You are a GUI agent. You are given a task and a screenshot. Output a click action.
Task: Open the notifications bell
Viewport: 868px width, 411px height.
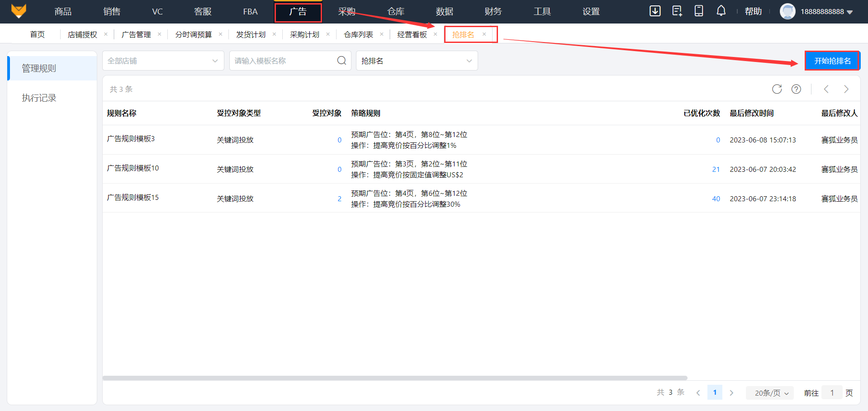[721, 11]
